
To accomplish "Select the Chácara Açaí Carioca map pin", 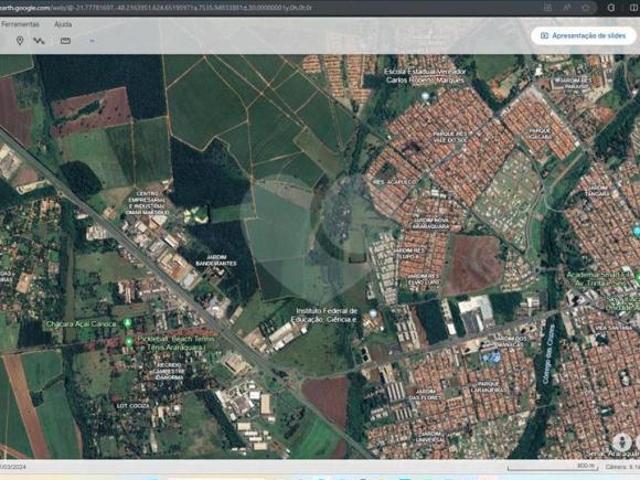I will (127, 323).
